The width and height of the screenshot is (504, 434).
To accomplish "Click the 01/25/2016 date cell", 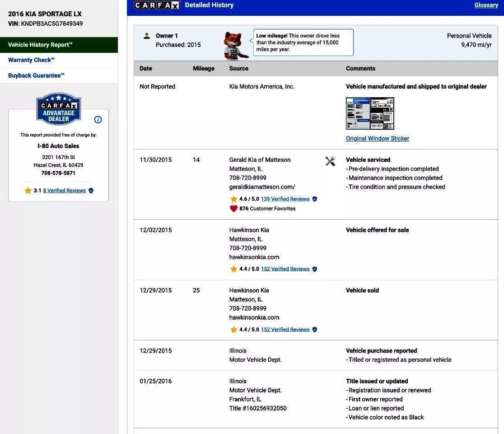I will pyautogui.click(x=155, y=381).
